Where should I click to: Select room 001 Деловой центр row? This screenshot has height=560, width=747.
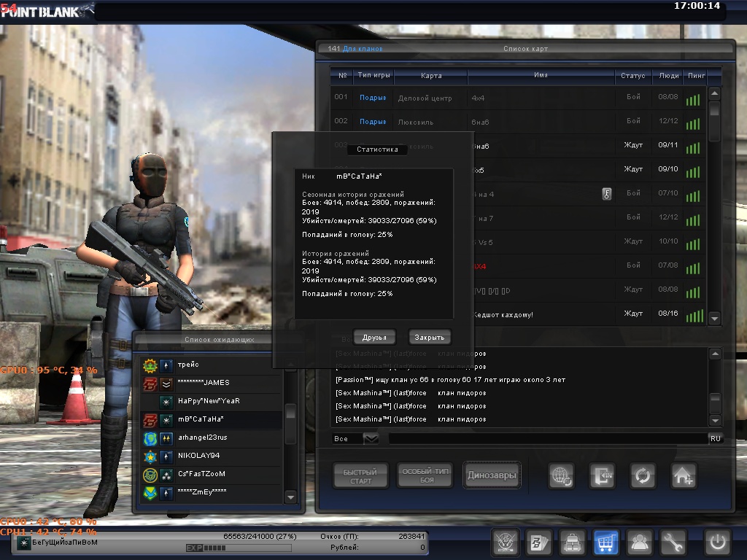tap(518, 98)
